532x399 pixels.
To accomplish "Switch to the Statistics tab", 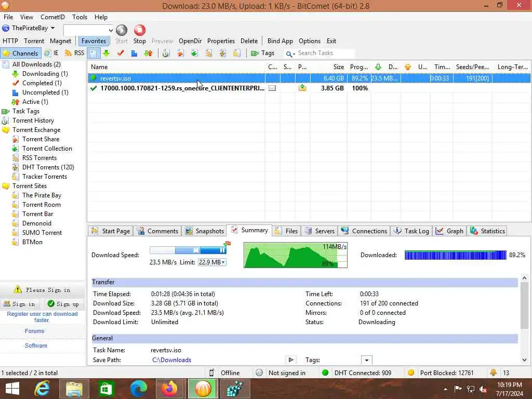I will (487, 231).
